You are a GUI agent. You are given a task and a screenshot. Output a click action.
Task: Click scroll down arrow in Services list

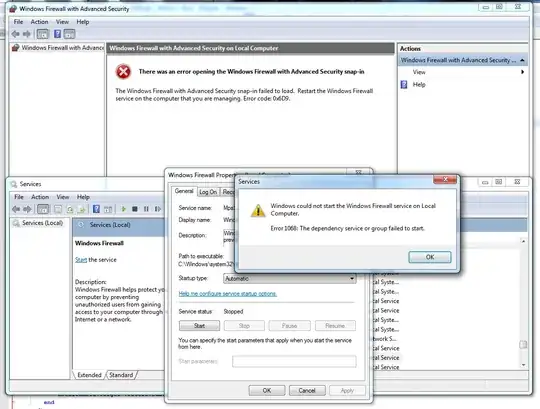pos(523,365)
